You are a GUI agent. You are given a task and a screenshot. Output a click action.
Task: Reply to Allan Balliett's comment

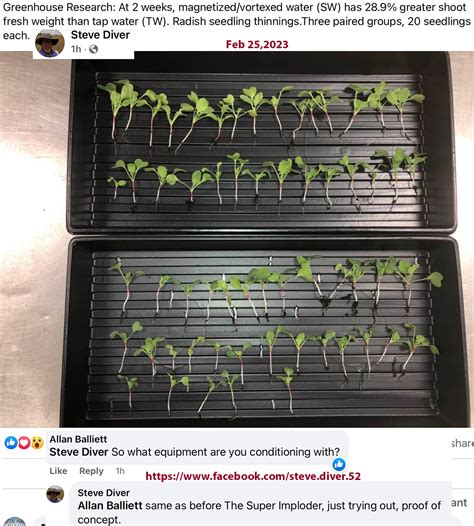pos(91,471)
